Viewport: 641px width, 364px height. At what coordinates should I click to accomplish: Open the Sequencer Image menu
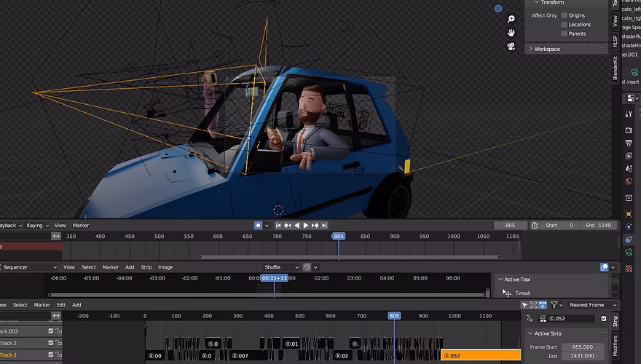(165, 267)
